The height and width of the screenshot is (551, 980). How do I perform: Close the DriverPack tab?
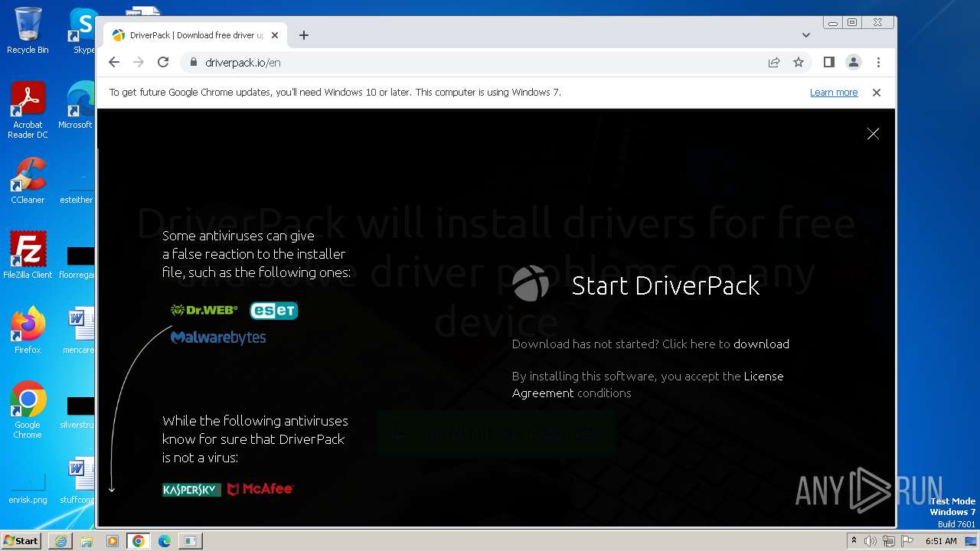click(x=275, y=35)
